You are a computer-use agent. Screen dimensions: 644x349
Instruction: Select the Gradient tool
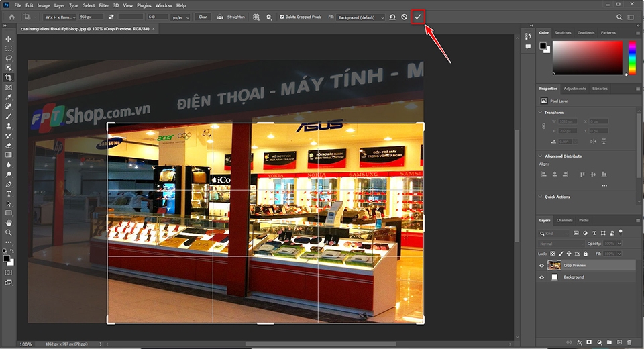9,155
